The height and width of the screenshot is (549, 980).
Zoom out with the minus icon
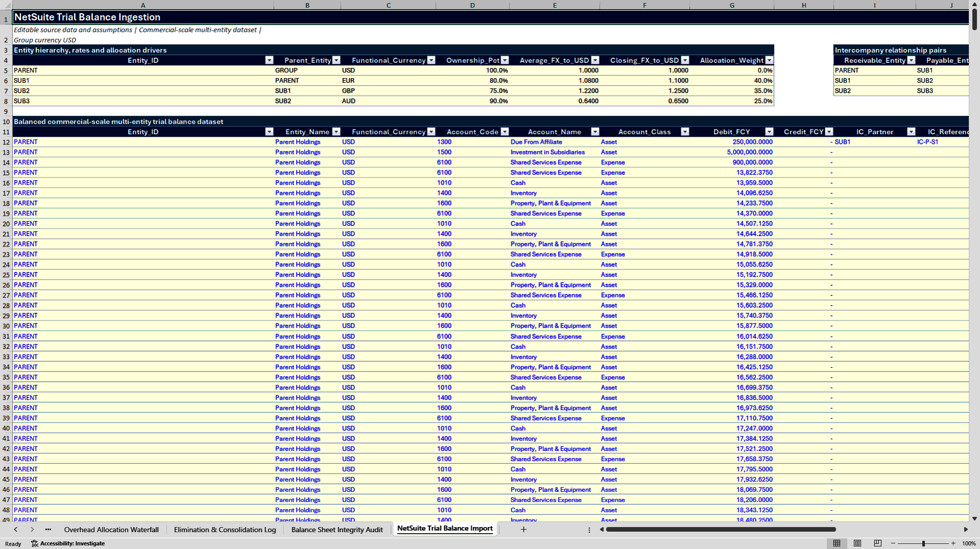click(893, 543)
